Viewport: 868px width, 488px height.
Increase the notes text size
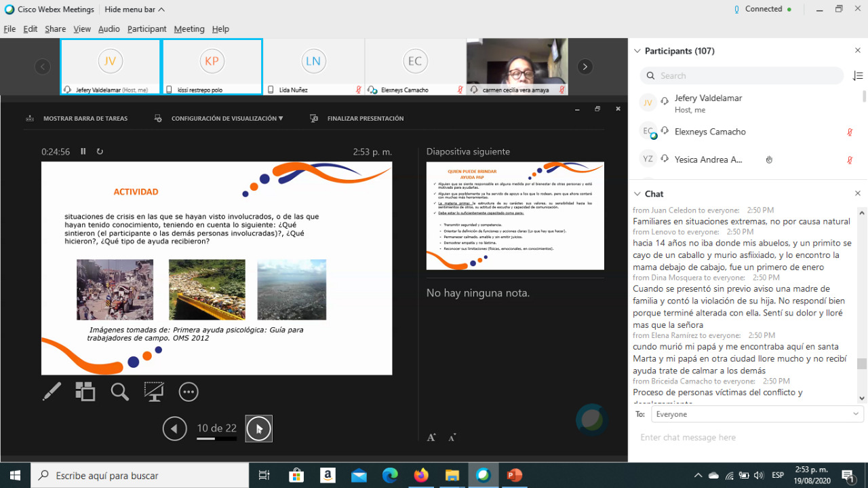pos(431,438)
